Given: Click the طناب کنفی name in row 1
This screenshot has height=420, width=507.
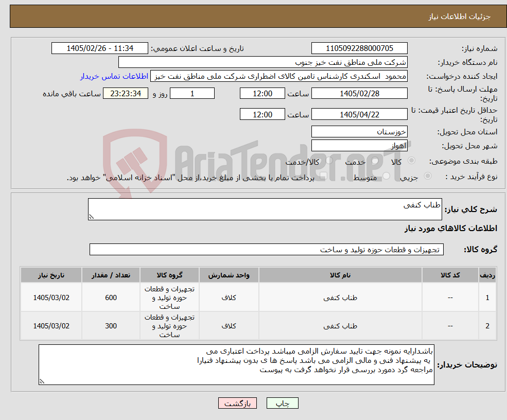Looking at the screenshot, I should click(x=340, y=297).
